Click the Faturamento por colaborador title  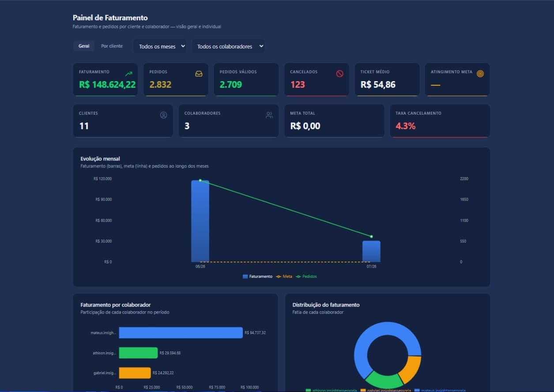[x=116, y=305]
